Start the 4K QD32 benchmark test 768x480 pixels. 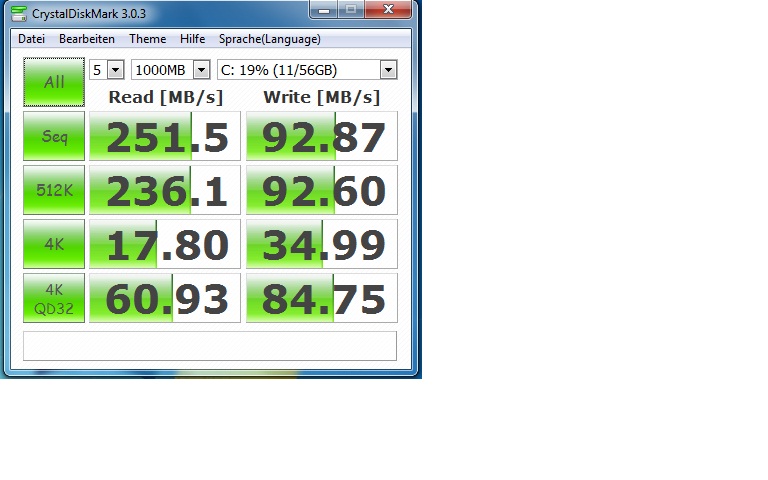[x=54, y=298]
